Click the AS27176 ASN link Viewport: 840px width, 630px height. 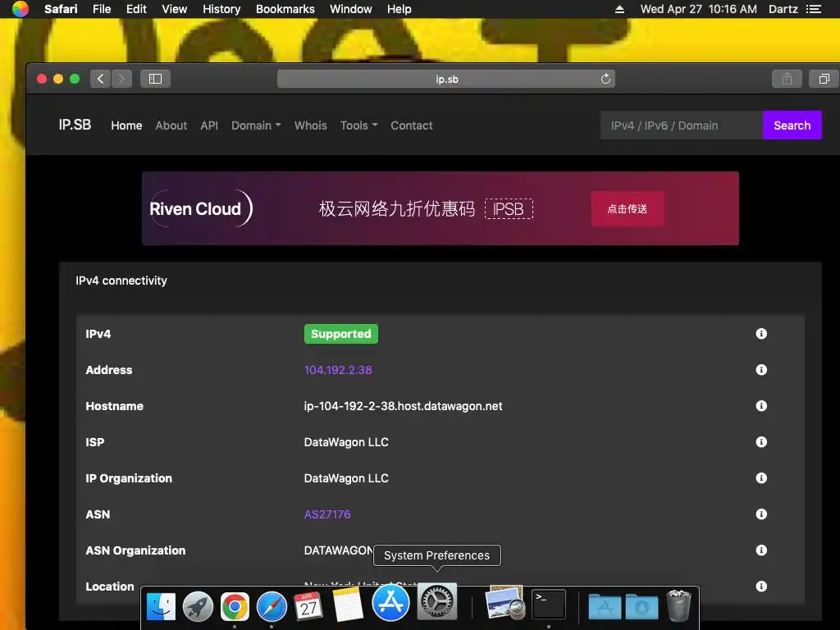pyautogui.click(x=327, y=514)
